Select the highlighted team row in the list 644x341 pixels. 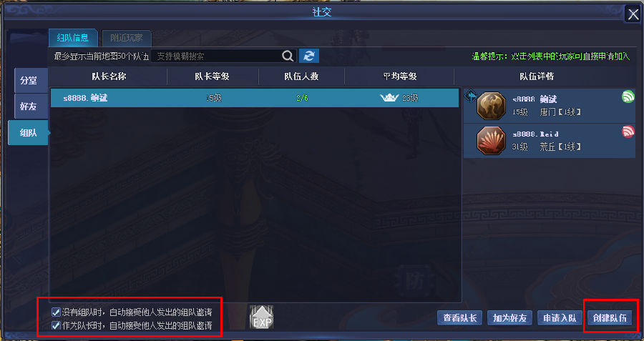coord(255,98)
